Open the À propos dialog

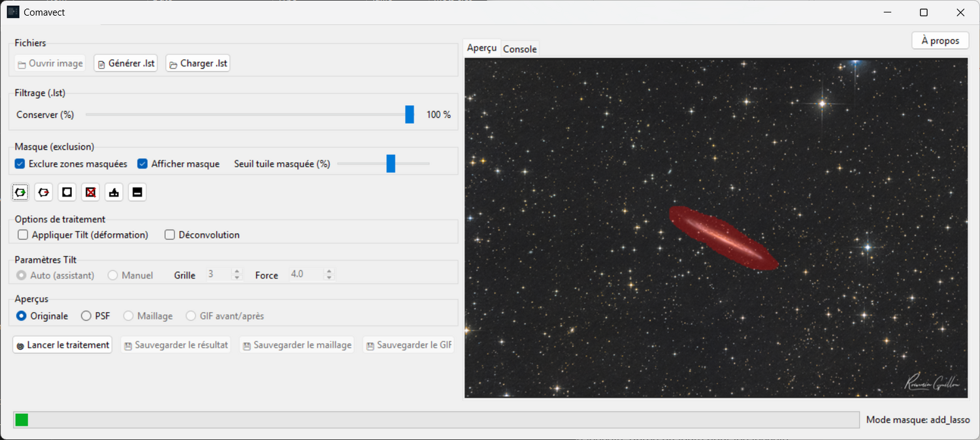tap(940, 40)
